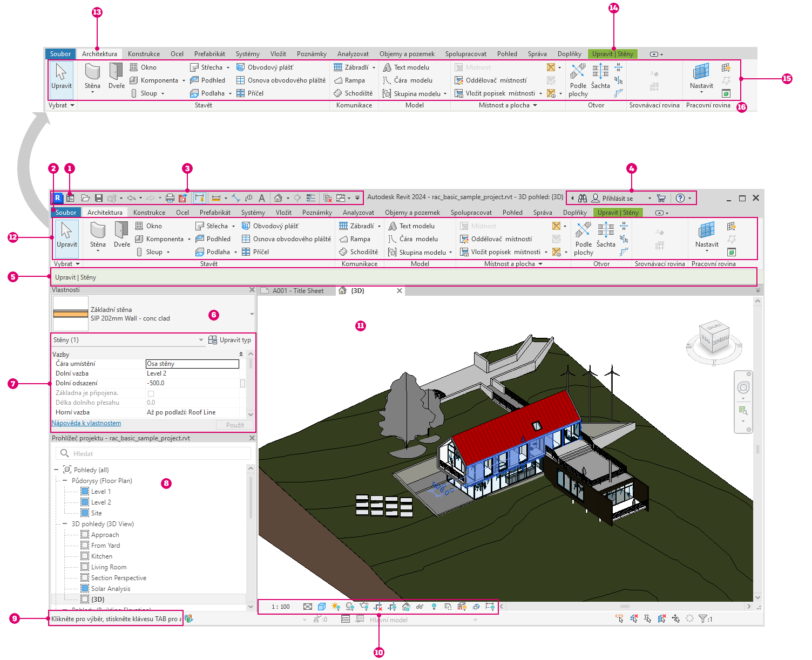This screenshot has height=660, width=812.
Task: Open Customize Quick Access Toolbar arrow
Action: [357, 198]
